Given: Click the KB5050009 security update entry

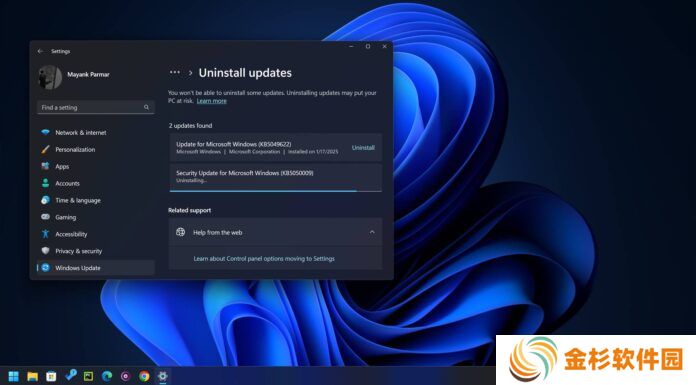Looking at the screenshot, I should coord(275,177).
